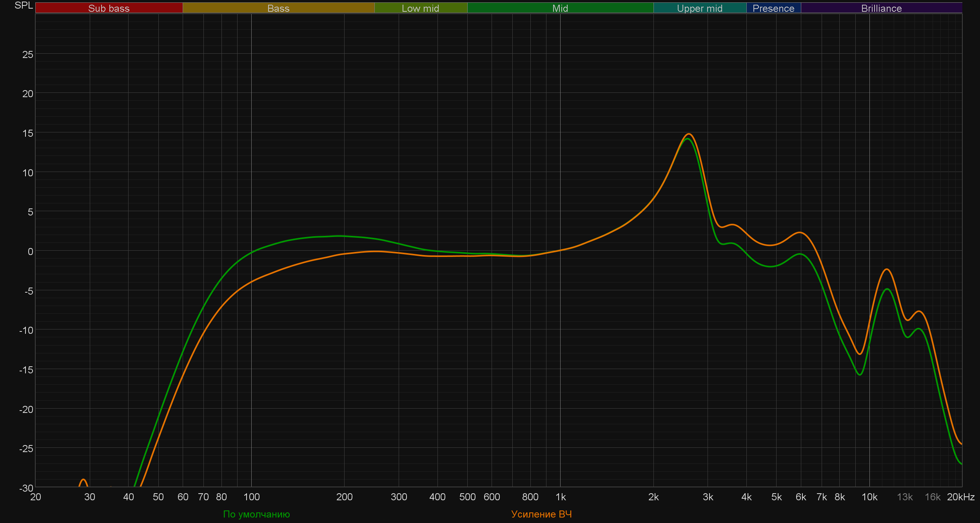Click the 1k frequency axis label
980x523 pixels.
tap(561, 497)
